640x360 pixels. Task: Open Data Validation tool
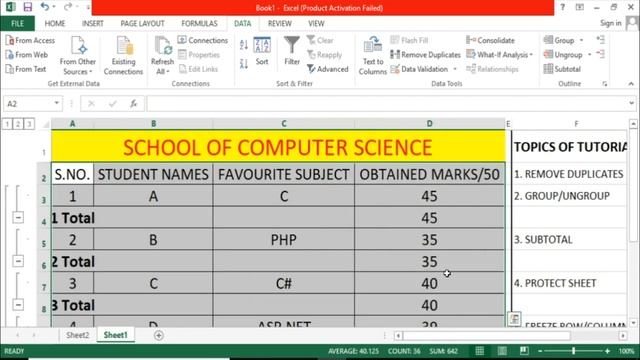(419, 69)
